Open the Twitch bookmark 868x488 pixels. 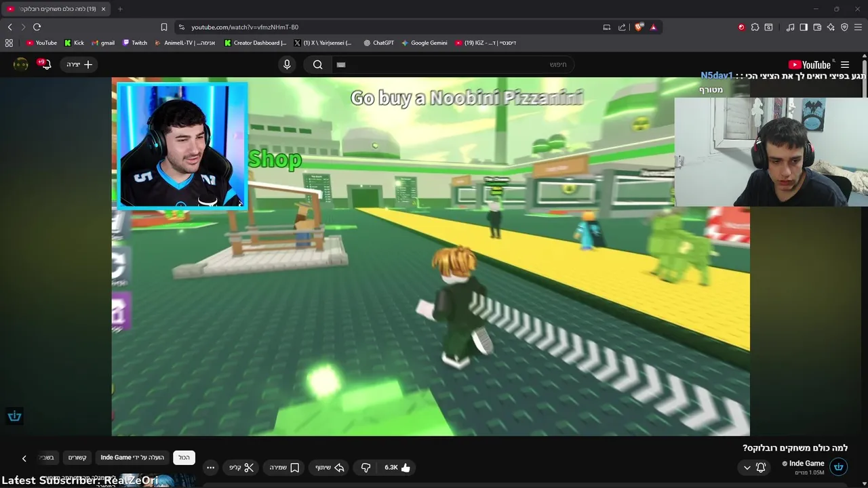click(135, 43)
